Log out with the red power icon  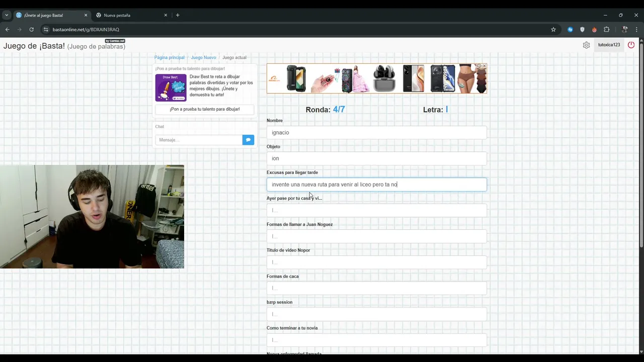[631, 45]
